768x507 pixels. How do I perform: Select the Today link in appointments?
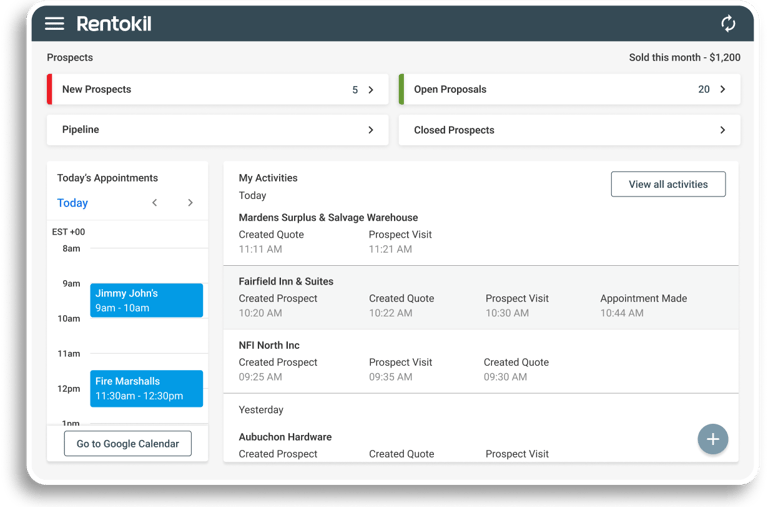click(73, 203)
